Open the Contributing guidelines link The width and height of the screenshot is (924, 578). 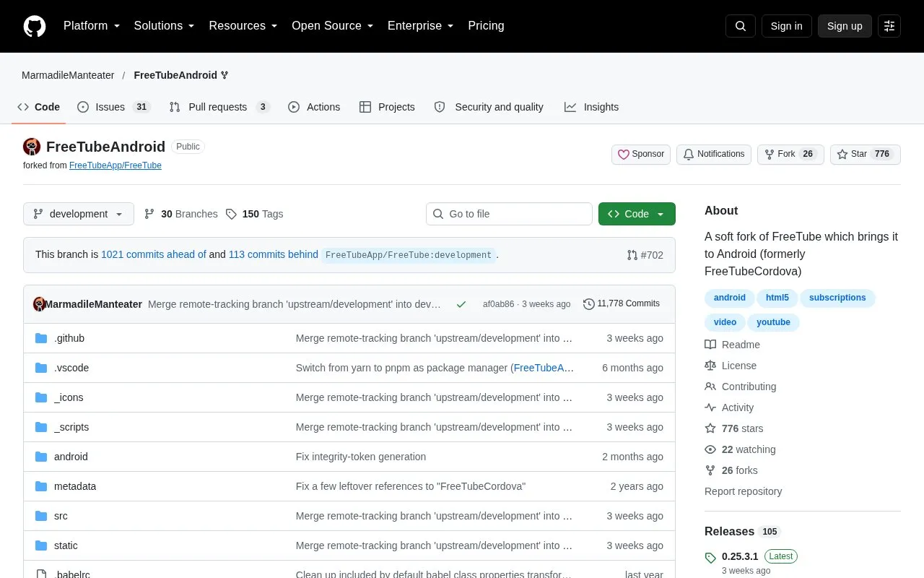(x=740, y=387)
